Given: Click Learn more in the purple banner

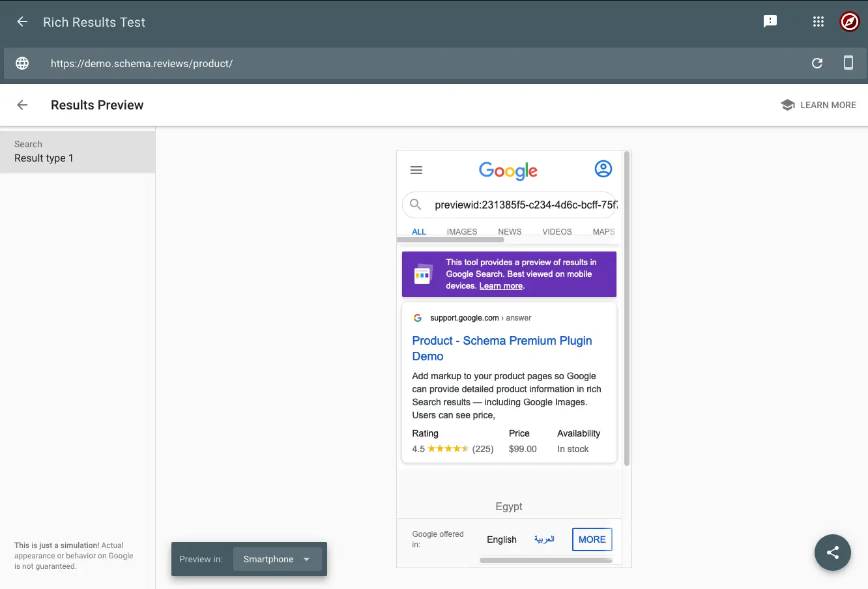Looking at the screenshot, I should [500, 285].
